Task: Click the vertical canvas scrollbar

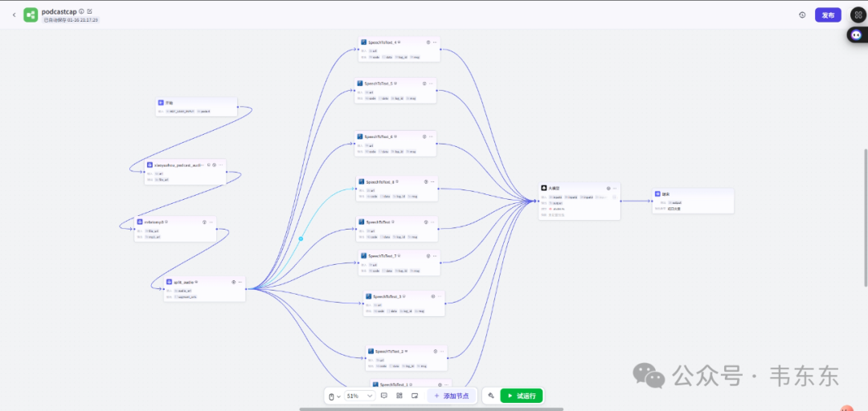Action: point(866,218)
